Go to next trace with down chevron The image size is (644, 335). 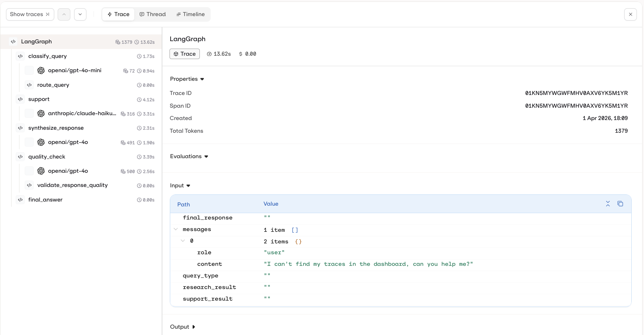click(x=80, y=14)
